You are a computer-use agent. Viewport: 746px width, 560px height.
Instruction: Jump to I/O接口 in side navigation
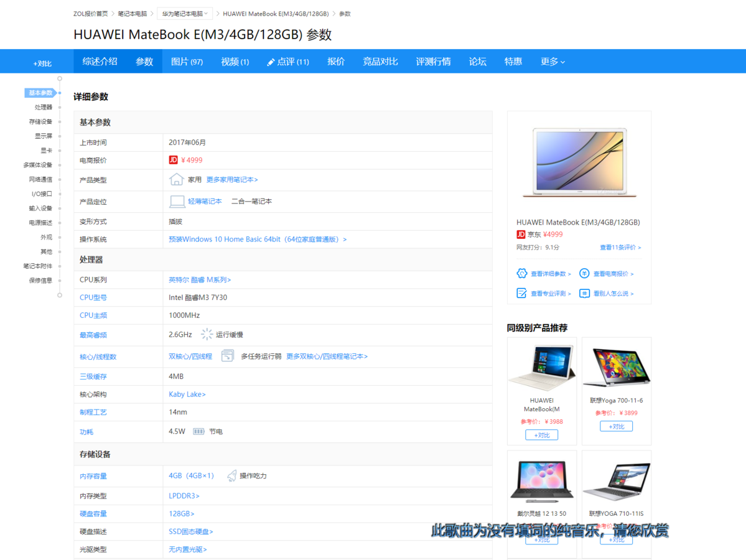(42, 194)
